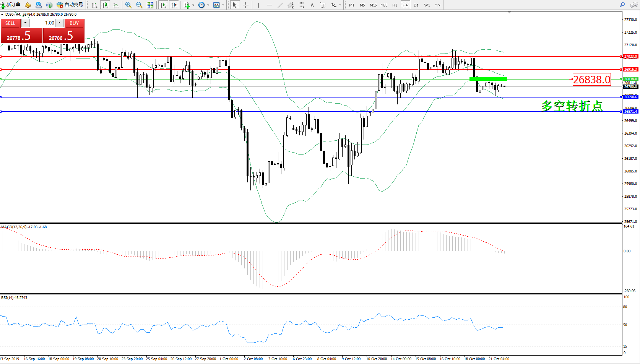Open the search magnifier in top right
The width and height of the screenshot is (640, 364).
[622, 5]
